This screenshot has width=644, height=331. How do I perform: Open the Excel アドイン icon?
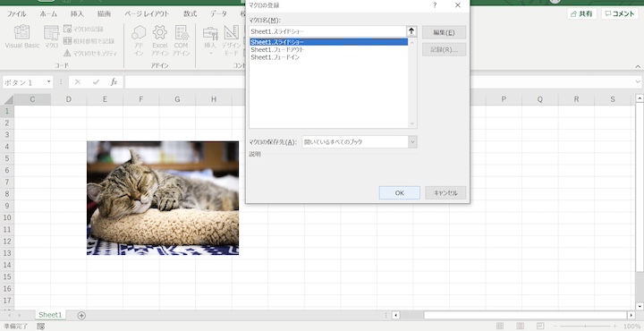[160, 40]
